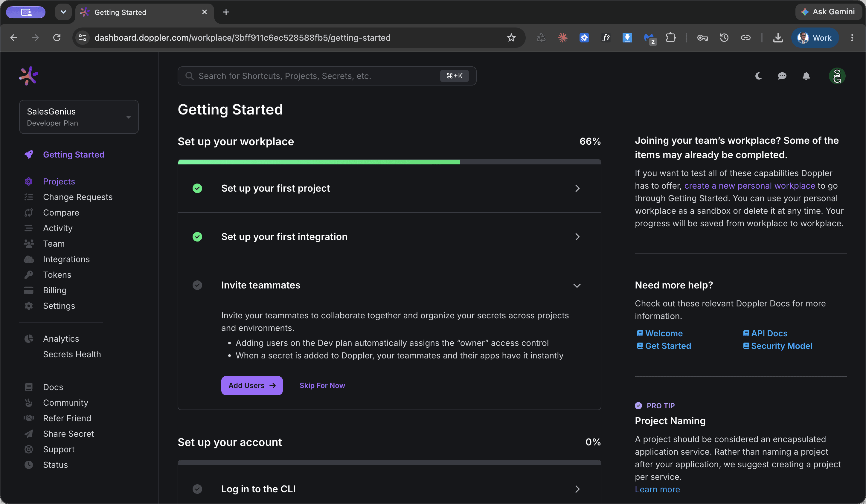Click the Refer Friend handshake icon
Image resolution: width=866 pixels, height=504 pixels.
point(29,418)
